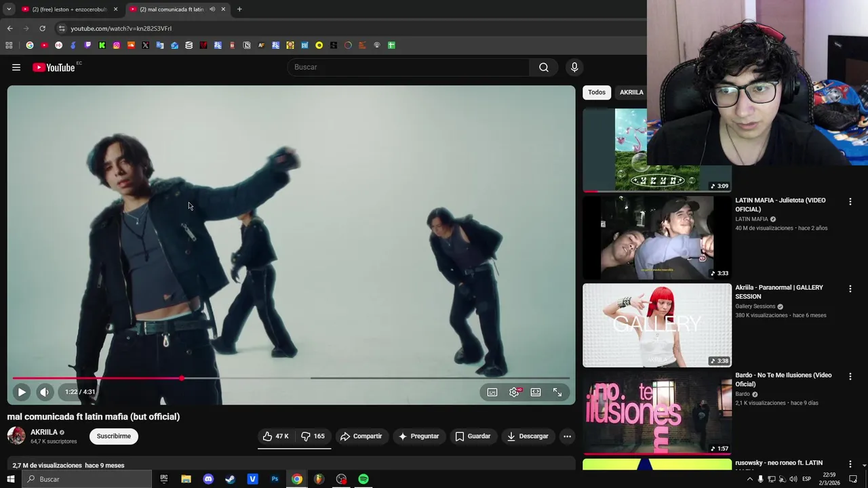Open the volume control in system tray
This screenshot has height=488, width=868.
point(793,479)
